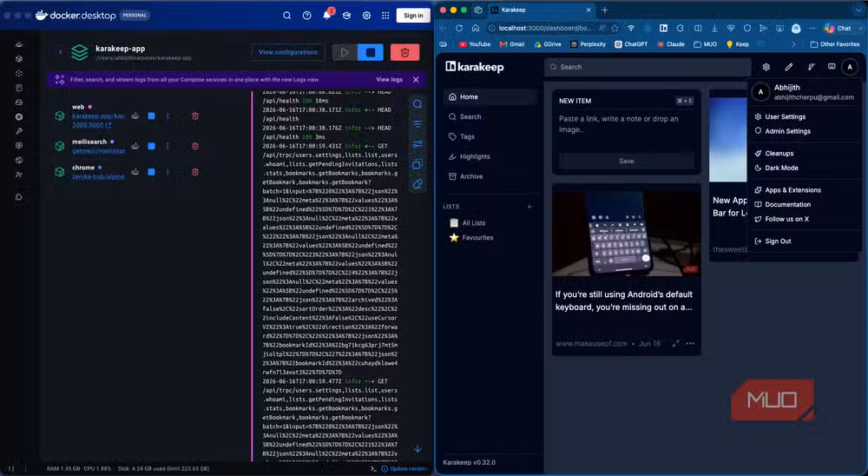Open Karakeep sort order icon
Viewport: 868px width, 476px height.
pos(811,67)
